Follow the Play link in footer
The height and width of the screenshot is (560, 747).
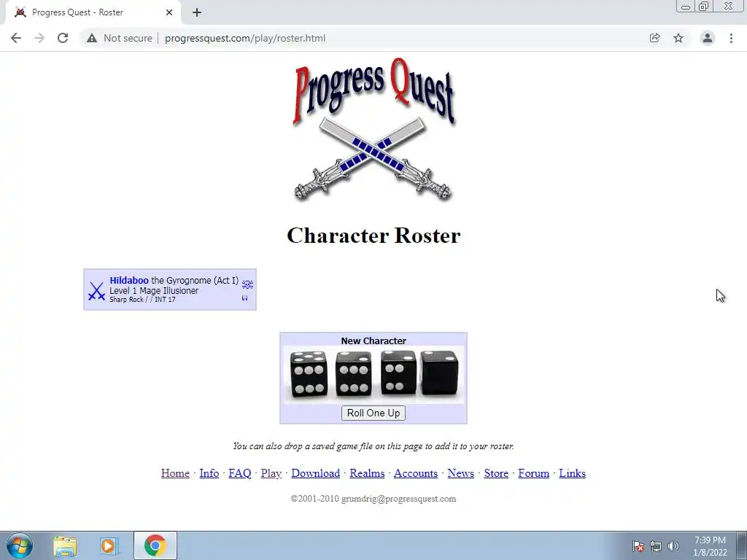(271, 473)
